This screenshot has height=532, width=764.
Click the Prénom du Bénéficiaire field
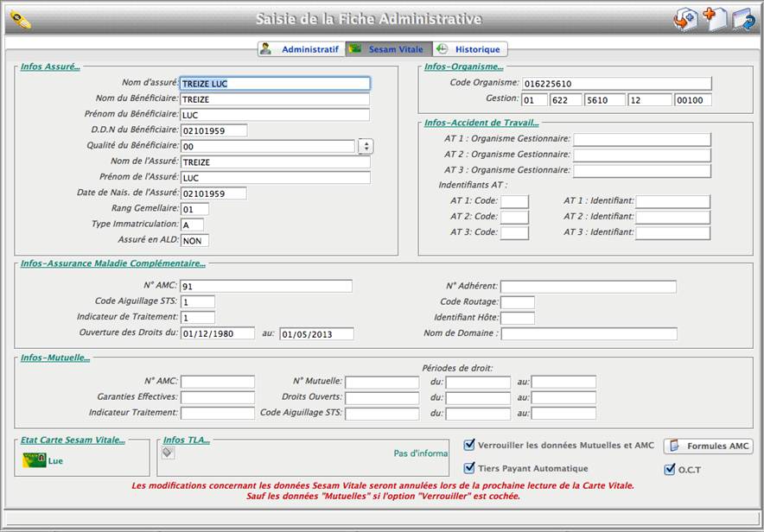276,115
